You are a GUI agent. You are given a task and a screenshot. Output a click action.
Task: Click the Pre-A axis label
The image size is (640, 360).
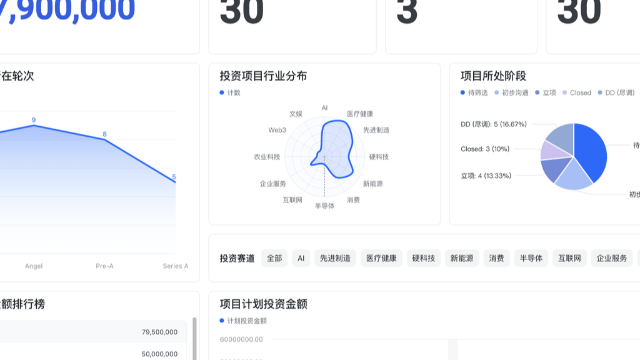pos(104,266)
